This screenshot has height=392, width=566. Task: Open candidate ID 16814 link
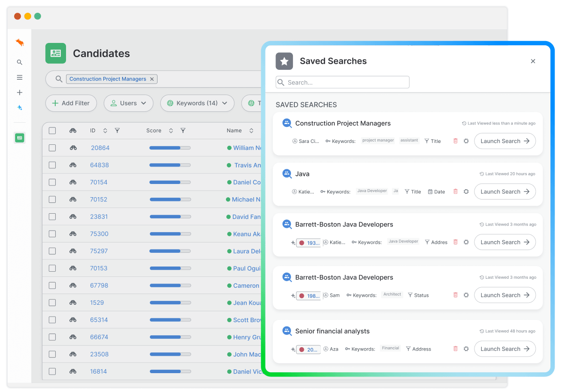pos(99,371)
